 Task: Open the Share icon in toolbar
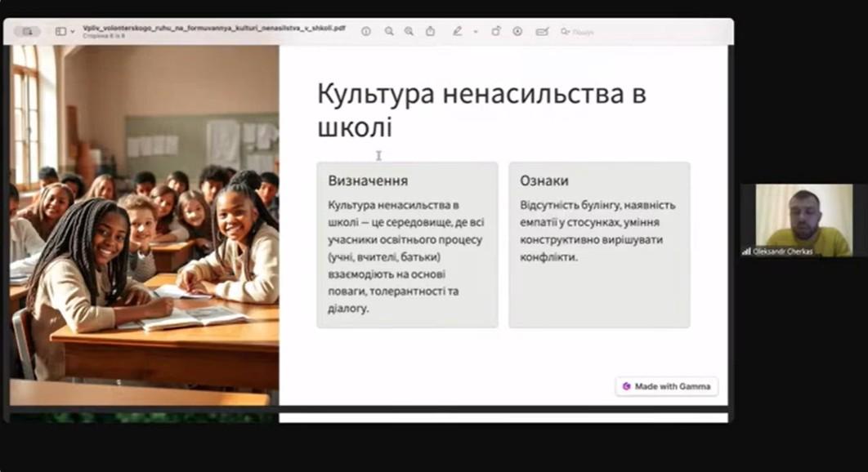point(430,31)
